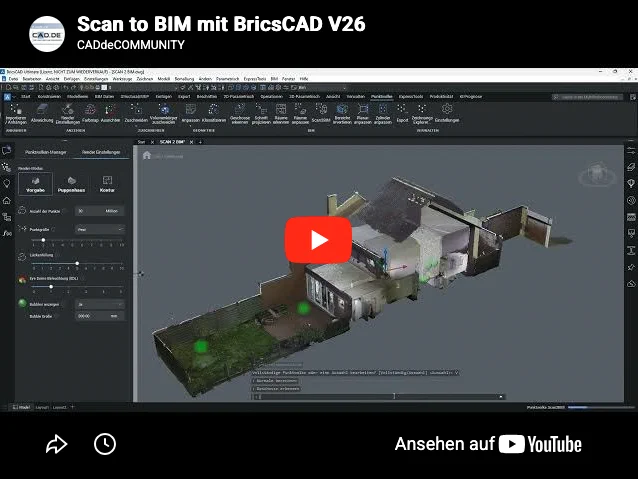This screenshot has height=479, width=638.
Task: Switch to the SCAN 2 BIM document tab
Action: [172, 142]
